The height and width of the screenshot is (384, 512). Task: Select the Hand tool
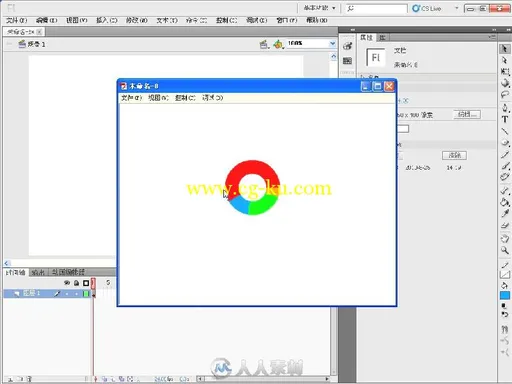[505, 239]
